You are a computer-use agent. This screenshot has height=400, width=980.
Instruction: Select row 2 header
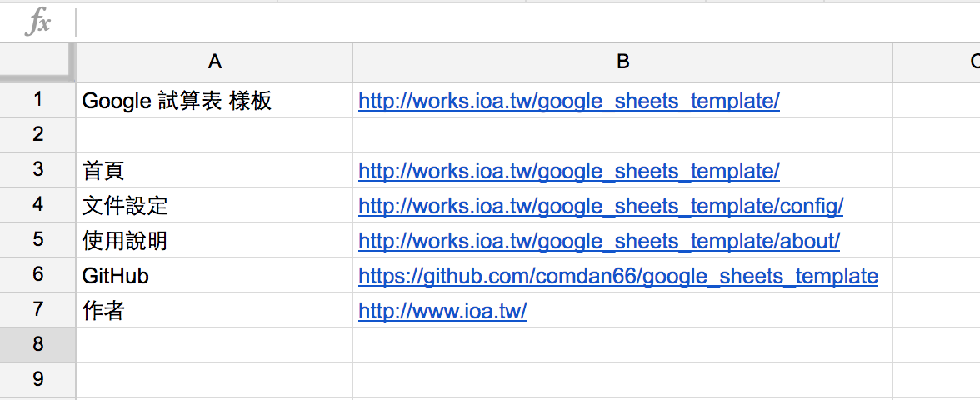37,134
